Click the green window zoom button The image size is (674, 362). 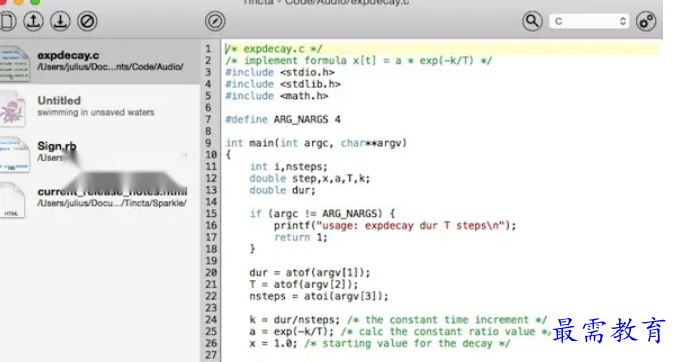point(35,2)
